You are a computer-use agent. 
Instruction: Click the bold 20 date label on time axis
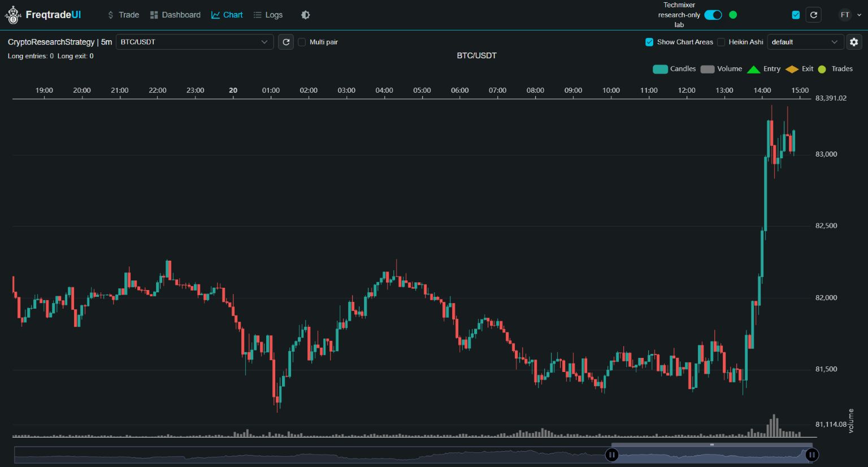coord(233,90)
